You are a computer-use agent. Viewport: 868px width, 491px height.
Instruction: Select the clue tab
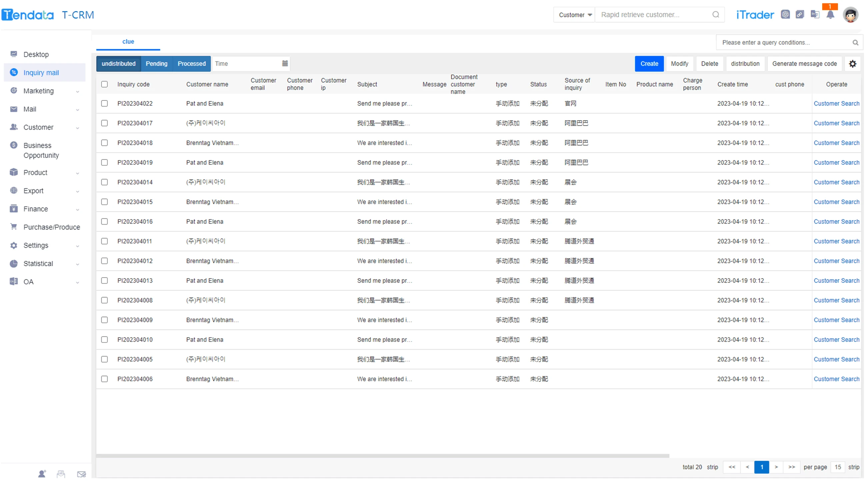coord(128,41)
